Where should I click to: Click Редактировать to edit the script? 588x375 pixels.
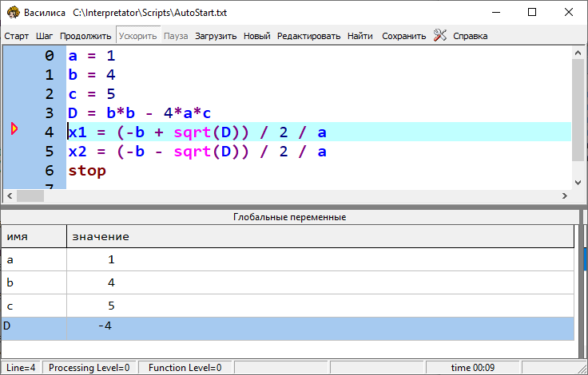(x=308, y=36)
